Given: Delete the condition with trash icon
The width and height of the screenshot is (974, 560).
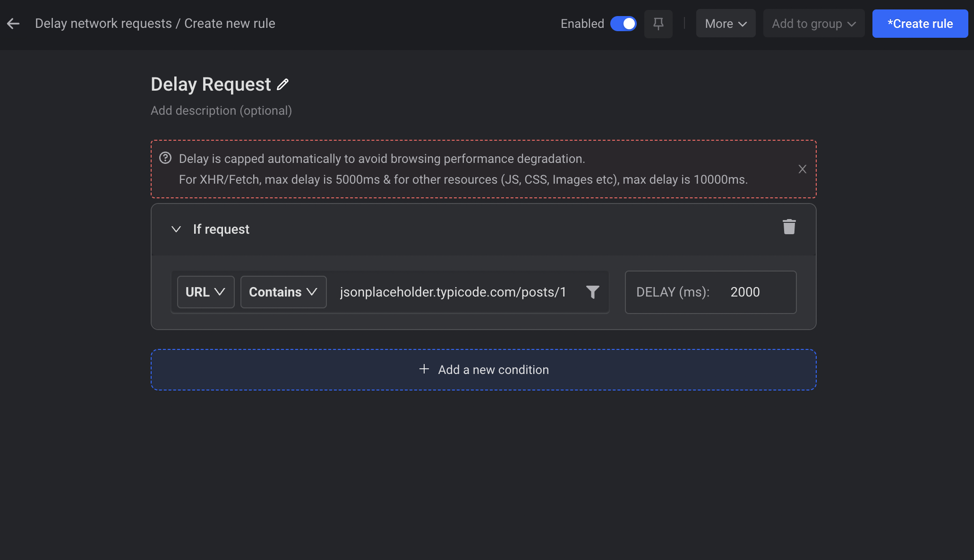Looking at the screenshot, I should point(789,227).
